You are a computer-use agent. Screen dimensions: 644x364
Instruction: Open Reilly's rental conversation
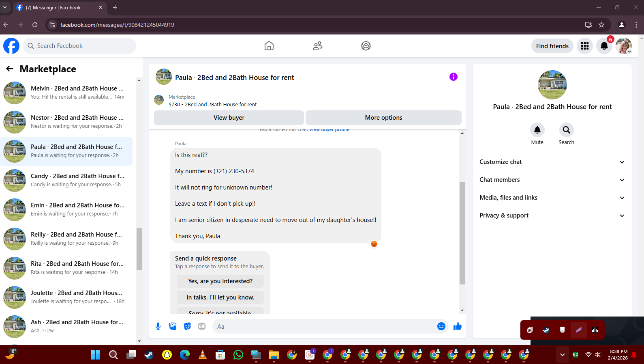pos(66,239)
